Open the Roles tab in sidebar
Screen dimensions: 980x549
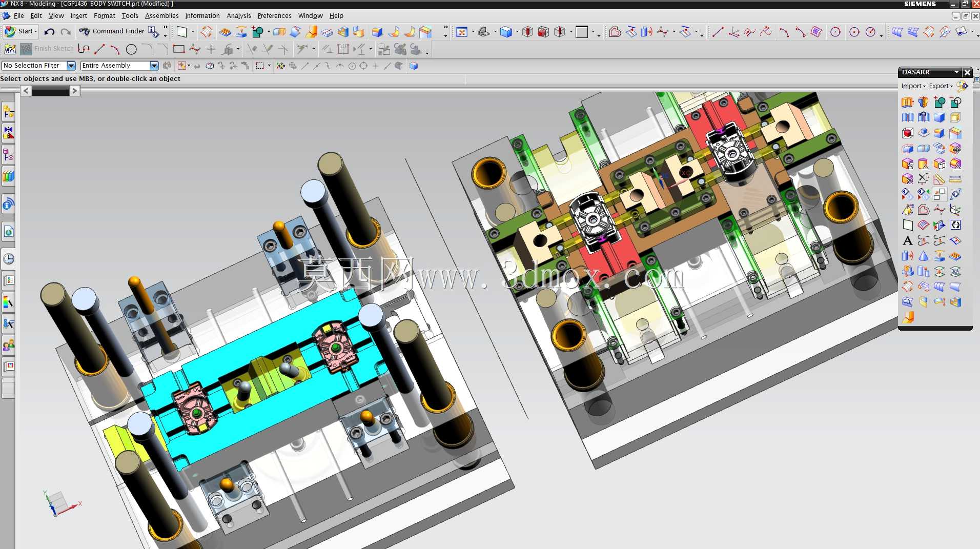8,346
